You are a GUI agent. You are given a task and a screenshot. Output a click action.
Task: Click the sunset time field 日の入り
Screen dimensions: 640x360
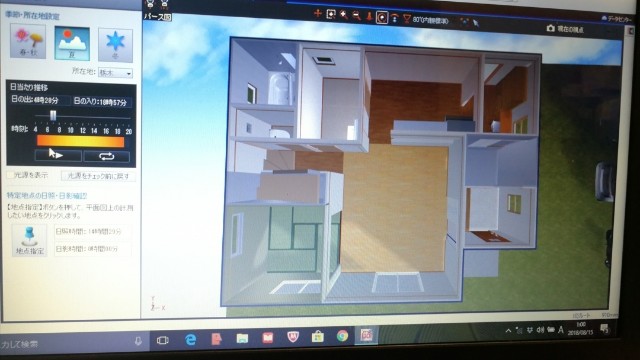[x=101, y=102]
